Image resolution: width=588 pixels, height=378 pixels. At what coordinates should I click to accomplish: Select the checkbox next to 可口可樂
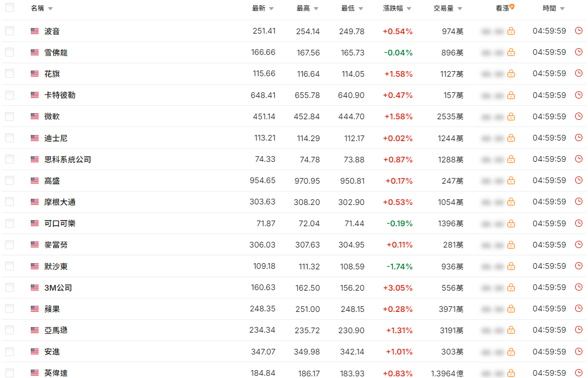[x=10, y=223]
